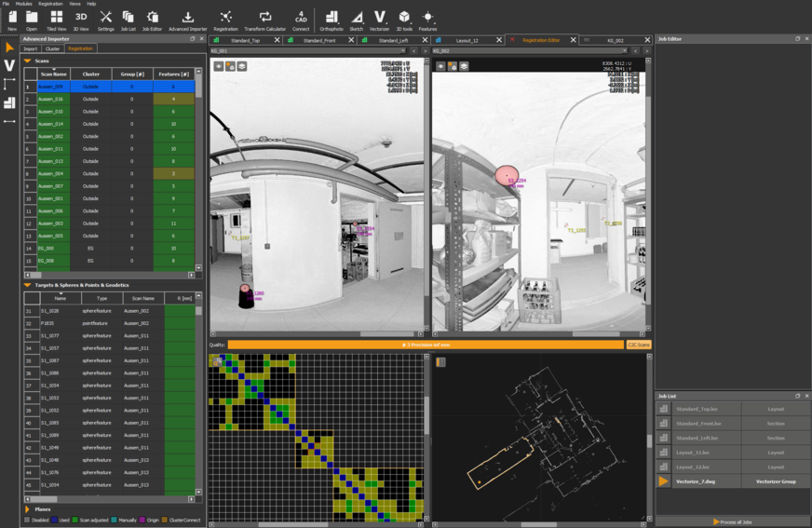Expand the Planes section
Image resolution: width=812 pixels, height=528 pixels.
28,509
